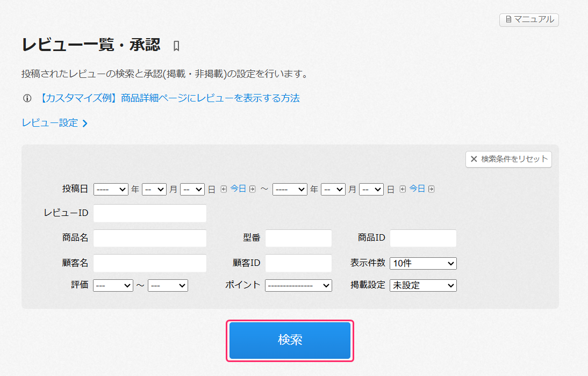The width and height of the screenshot is (588, 376).
Task: Open the minimum 評価 rating dropdown
Action: [x=113, y=285]
